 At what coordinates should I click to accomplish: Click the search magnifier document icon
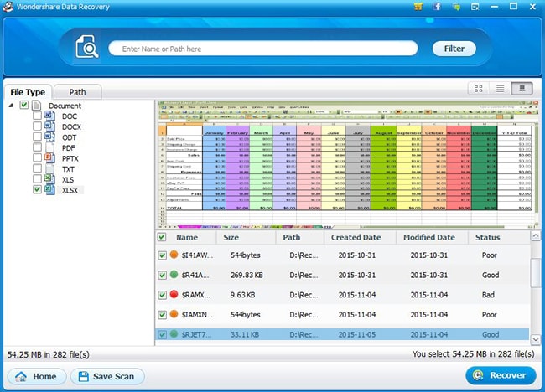87,47
